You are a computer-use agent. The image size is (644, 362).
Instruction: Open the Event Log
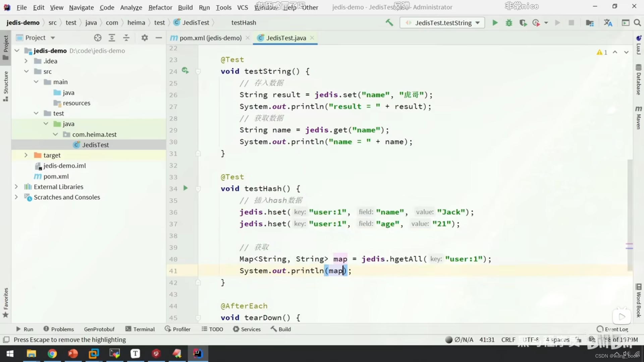[612, 329]
